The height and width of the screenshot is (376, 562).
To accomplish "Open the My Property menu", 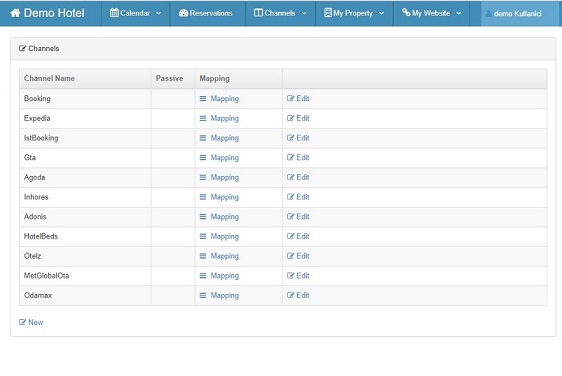I will (x=354, y=13).
